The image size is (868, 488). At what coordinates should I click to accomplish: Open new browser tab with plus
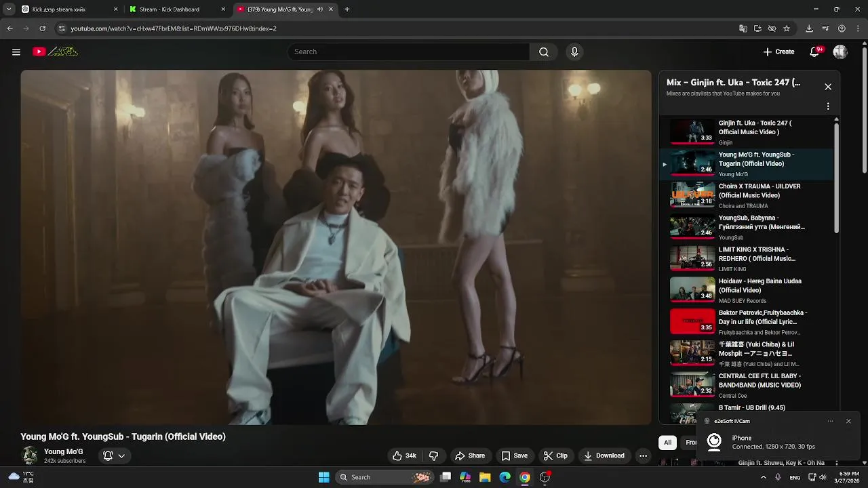[347, 9]
